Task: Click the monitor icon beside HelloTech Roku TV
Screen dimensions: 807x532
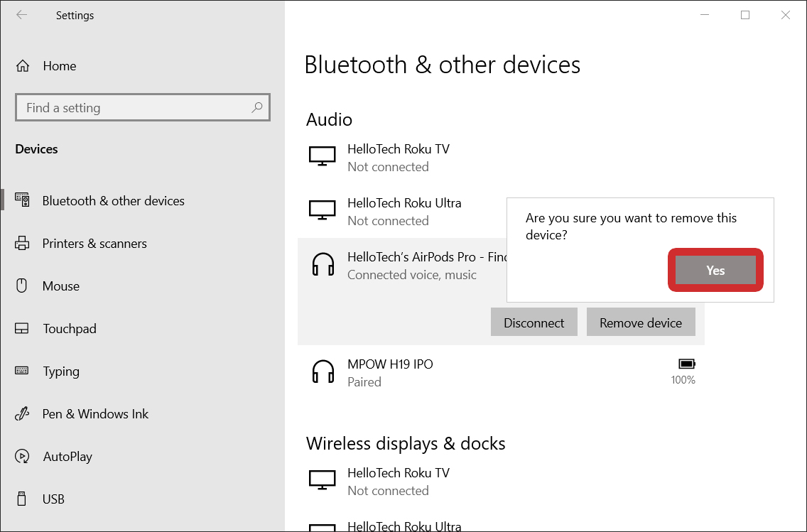Action: 323,156
